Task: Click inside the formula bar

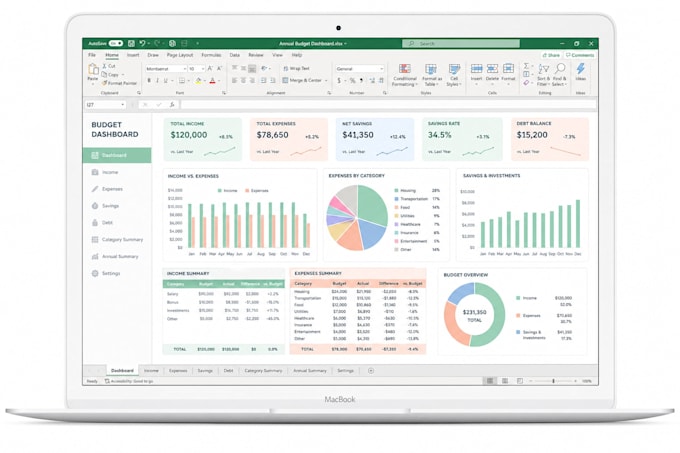Action: (x=388, y=104)
